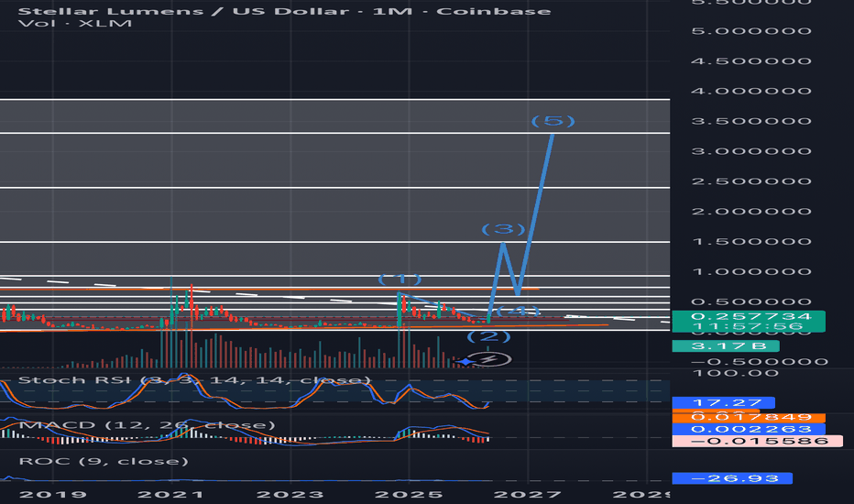
Task: Click the wave label (4)
Action: coord(518,312)
